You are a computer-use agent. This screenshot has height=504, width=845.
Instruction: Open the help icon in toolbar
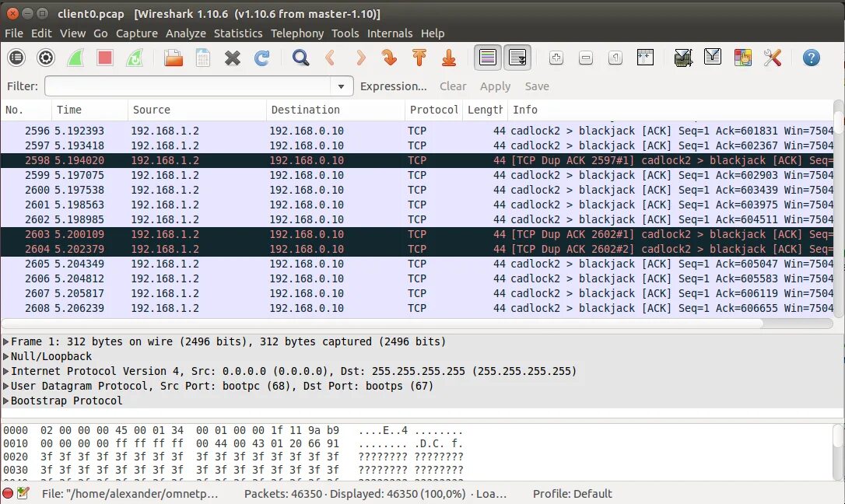[811, 58]
